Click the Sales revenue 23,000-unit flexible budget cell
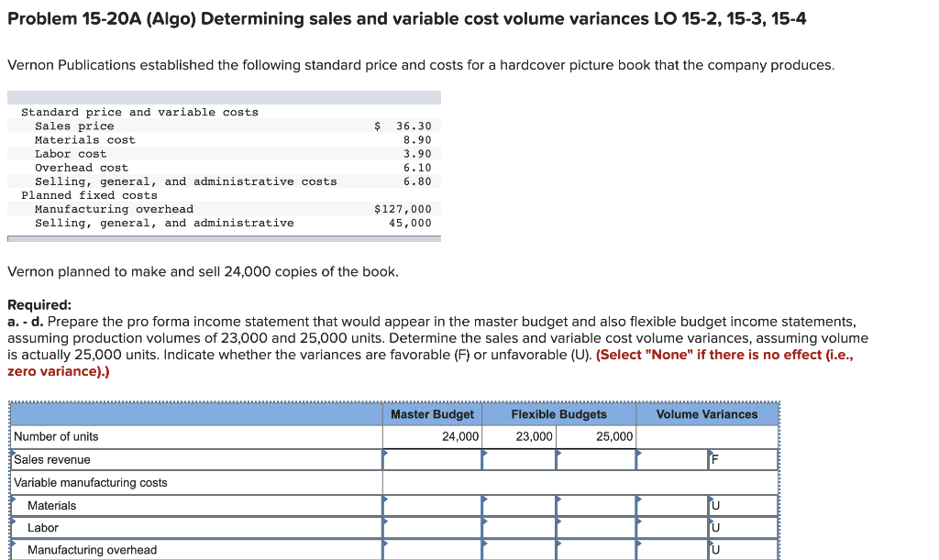The width and height of the screenshot is (939, 560). click(x=518, y=459)
